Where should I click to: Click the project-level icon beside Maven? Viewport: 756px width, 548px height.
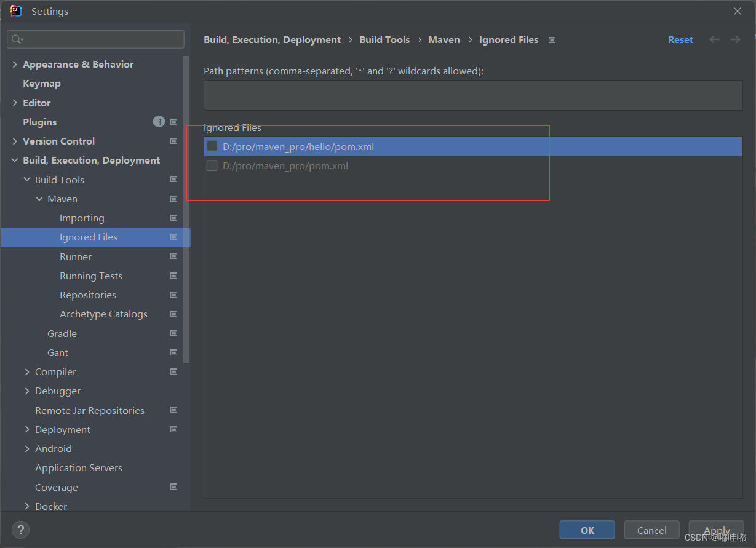(x=173, y=199)
